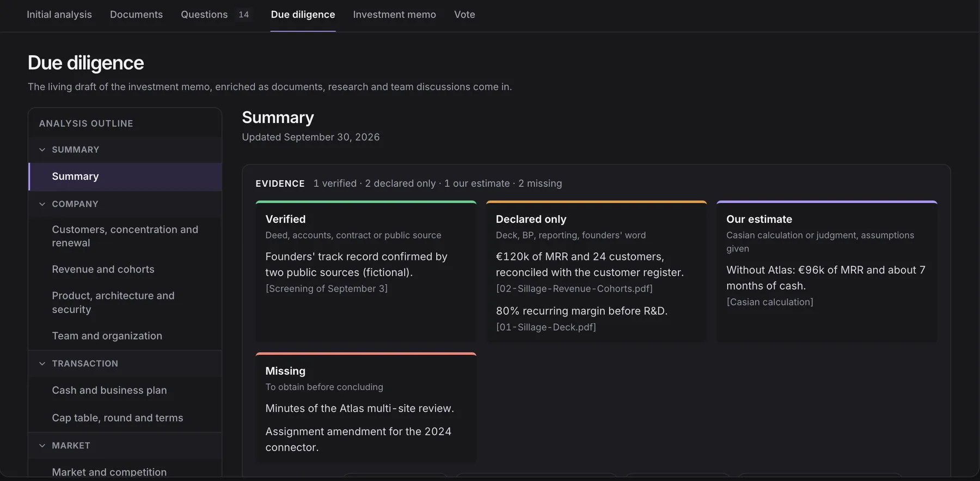This screenshot has width=980, height=481.
Task: Click 'Updated September 30, 2026' text
Action: (x=311, y=137)
